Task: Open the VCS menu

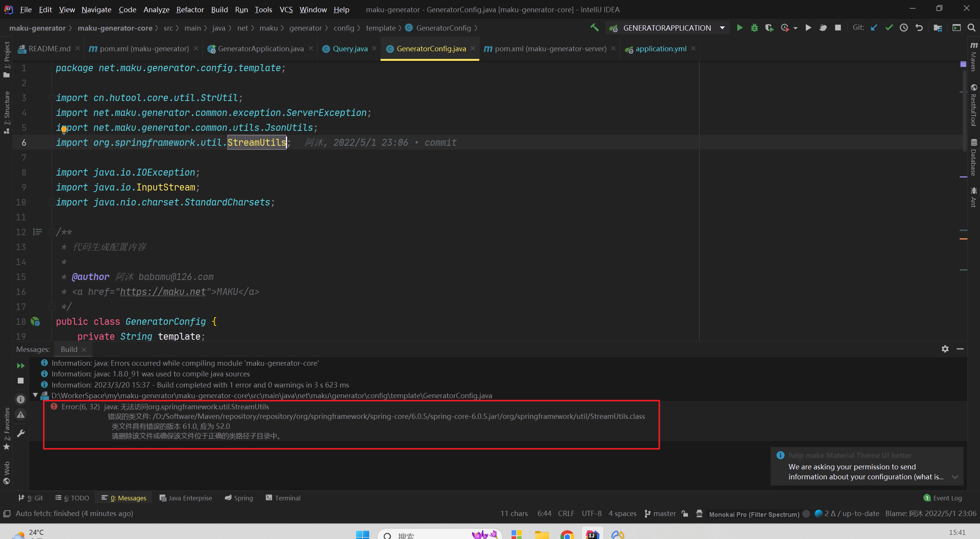Action: pyautogui.click(x=286, y=9)
